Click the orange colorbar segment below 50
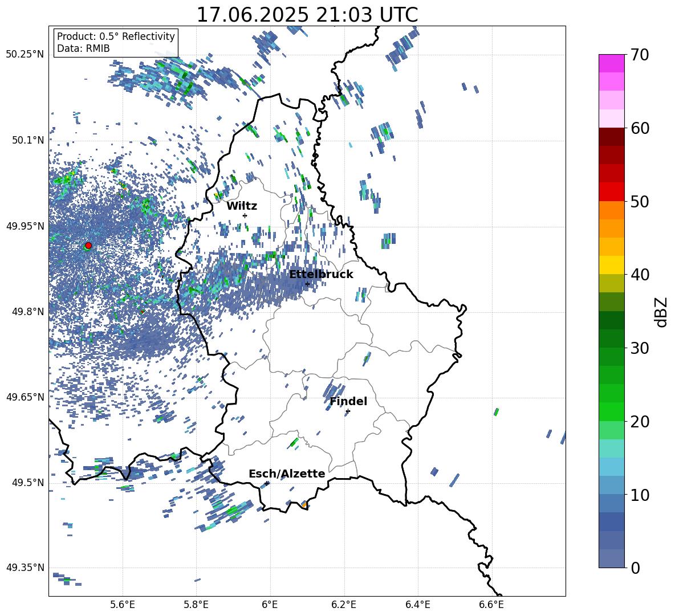The image size is (675, 616). pyautogui.click(x=612, y=210)
